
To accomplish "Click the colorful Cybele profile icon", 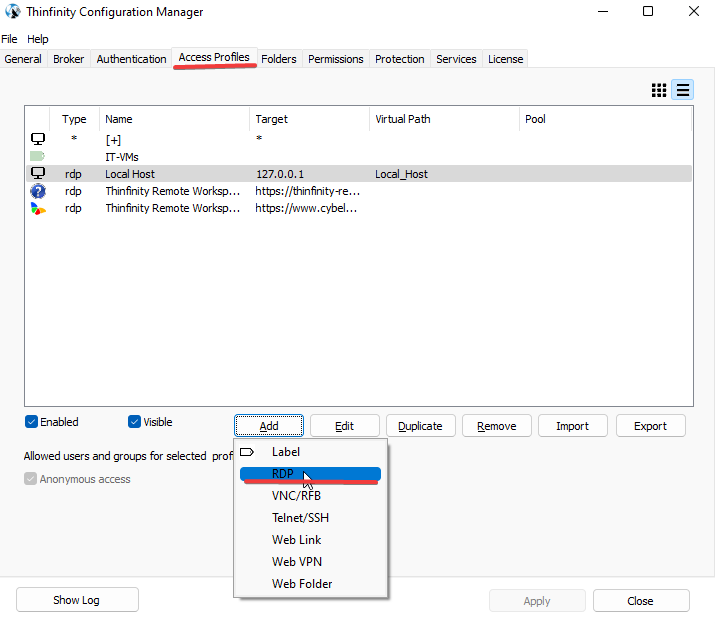I will tap(38, 208).
